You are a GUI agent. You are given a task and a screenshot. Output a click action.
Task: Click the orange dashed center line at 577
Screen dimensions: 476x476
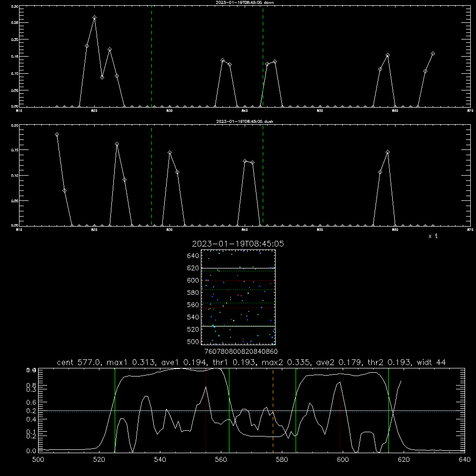[x=273, y=410]
